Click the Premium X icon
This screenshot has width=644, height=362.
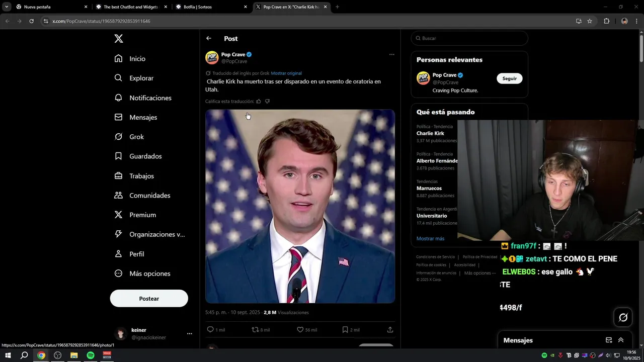coord(118,215)
